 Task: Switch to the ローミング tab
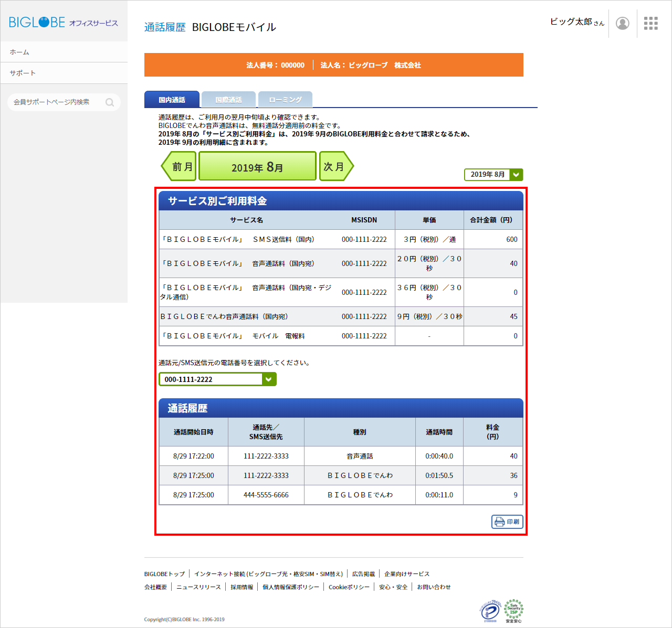[285, 100]
